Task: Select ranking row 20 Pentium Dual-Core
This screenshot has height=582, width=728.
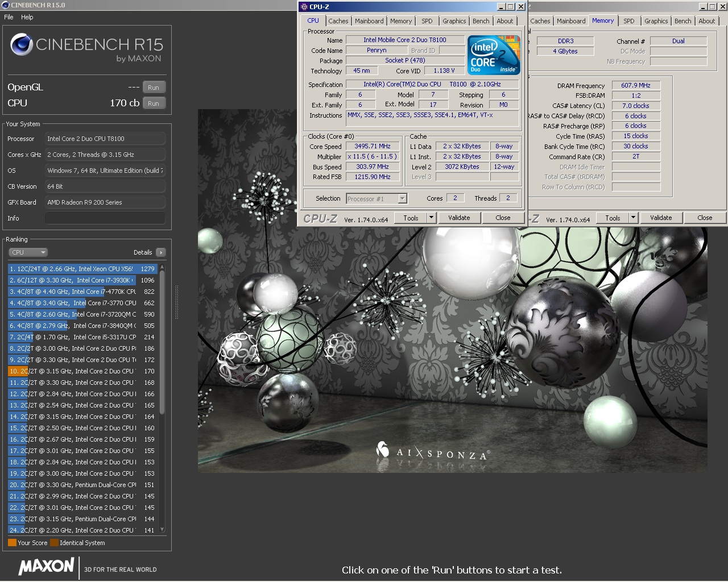Action: click(82, 485)
